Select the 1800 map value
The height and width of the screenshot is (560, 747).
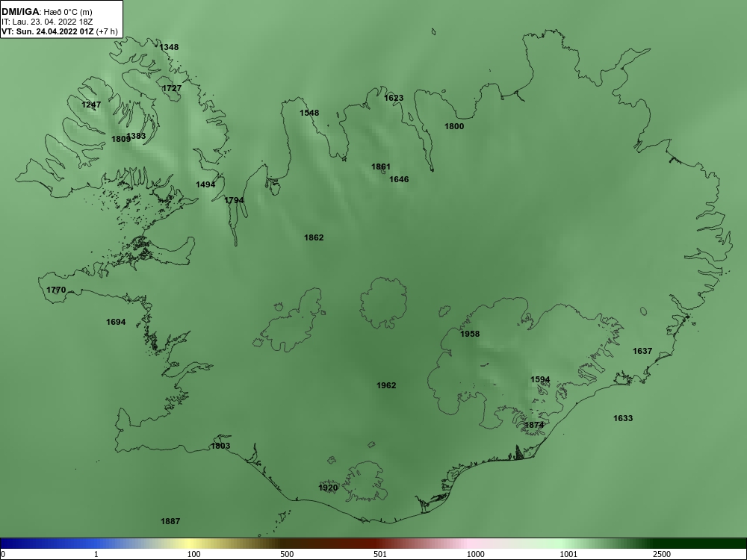click(454, 126)
